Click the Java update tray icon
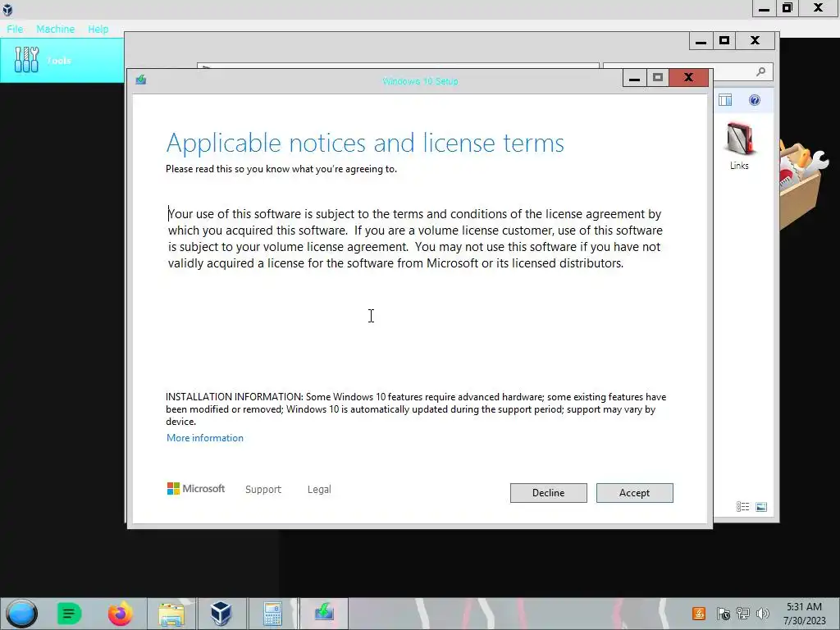 pyautogui.click(x=699, y=614)
